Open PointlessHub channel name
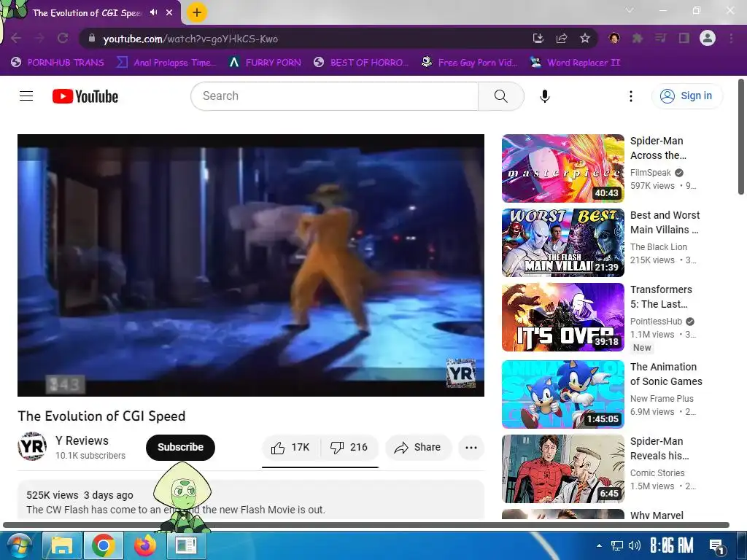 click(656, 322)
